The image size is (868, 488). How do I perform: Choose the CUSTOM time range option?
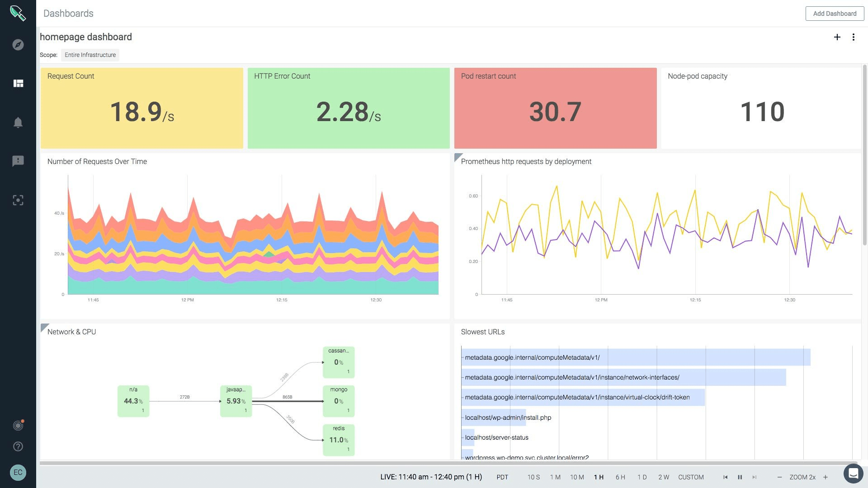(691, 477)
